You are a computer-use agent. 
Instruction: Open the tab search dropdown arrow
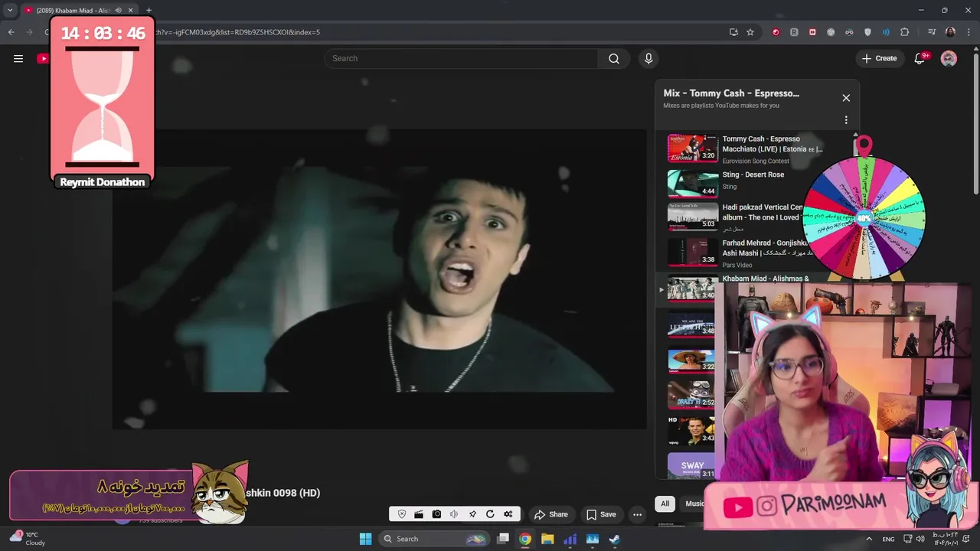pyautogui.click(x=10, y=10)
